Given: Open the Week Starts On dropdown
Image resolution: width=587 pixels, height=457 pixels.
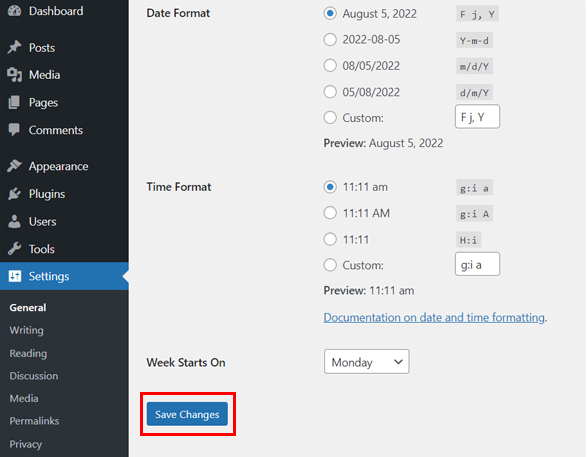Looking at the screenshot, I should click(x=367, y=362).
